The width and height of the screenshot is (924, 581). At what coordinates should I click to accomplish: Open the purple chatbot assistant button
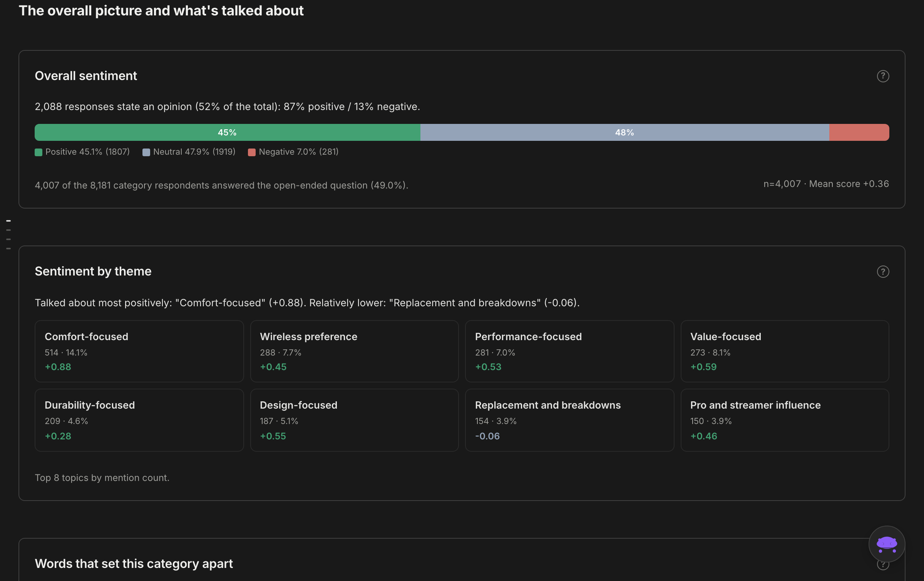(887, 544)
